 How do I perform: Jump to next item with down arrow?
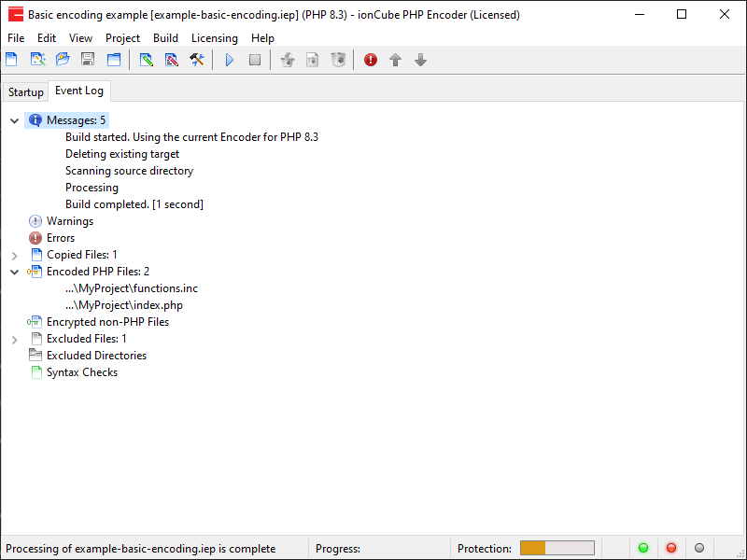pyautogui.click(x=421, y=60)
